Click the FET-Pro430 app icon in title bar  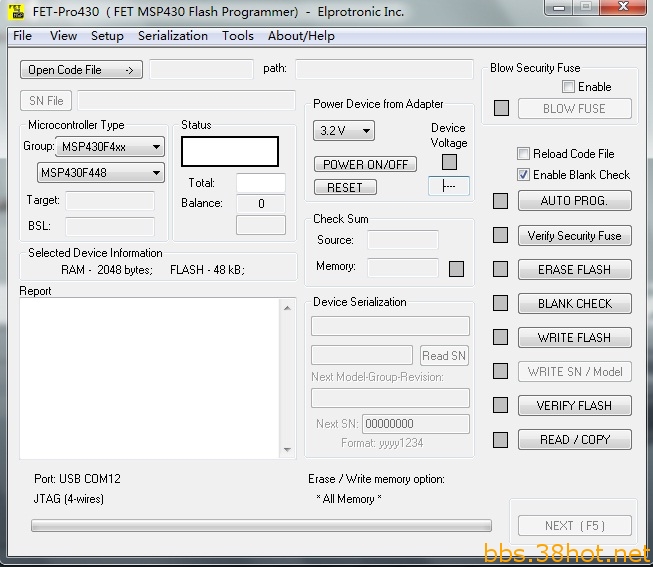[17, 11]
